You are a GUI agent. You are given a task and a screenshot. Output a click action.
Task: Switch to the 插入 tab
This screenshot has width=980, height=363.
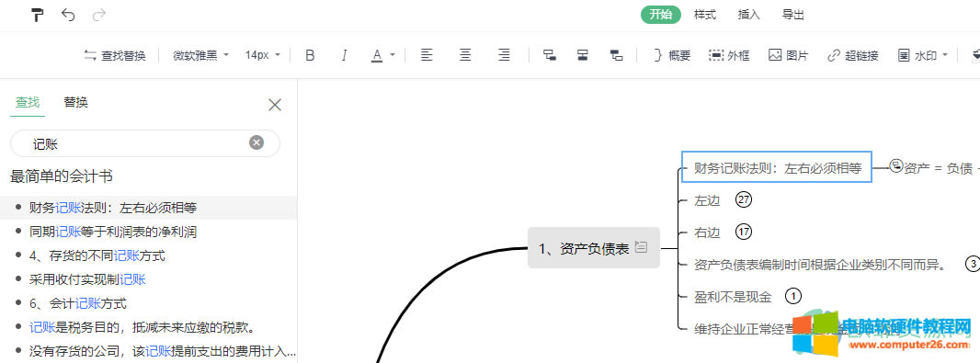click(x=748, y=15)
